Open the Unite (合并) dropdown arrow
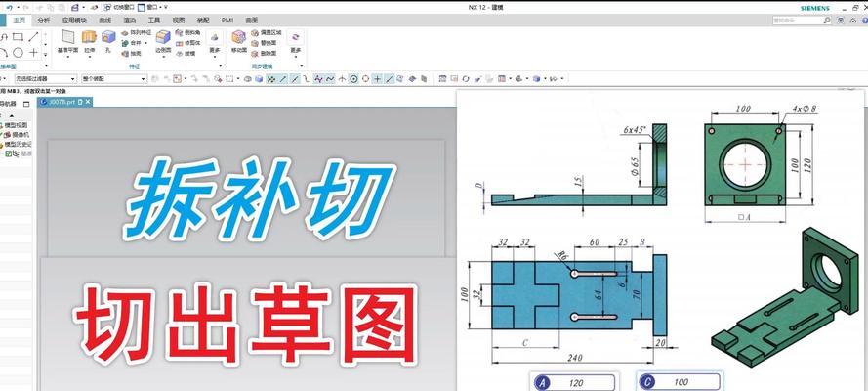The width and height of the screenshot is (868, 391). [145, 43]
